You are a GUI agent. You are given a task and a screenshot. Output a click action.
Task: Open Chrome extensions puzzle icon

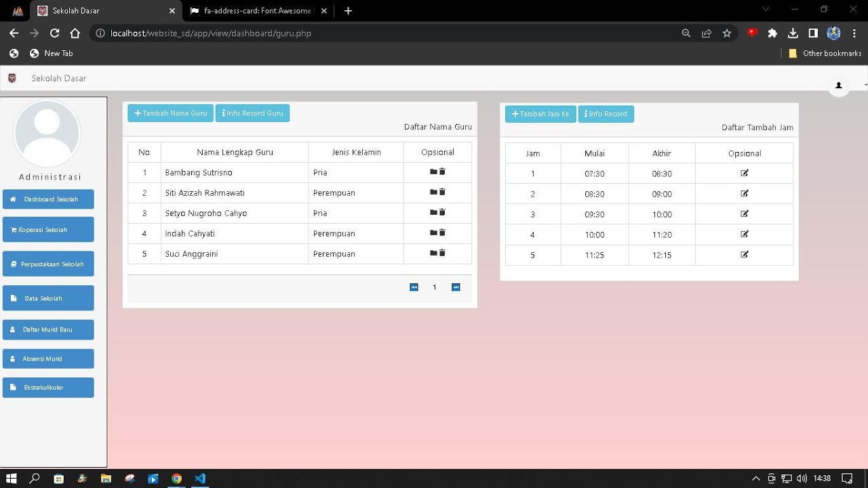pyautogui.click(x=772, y=33)
